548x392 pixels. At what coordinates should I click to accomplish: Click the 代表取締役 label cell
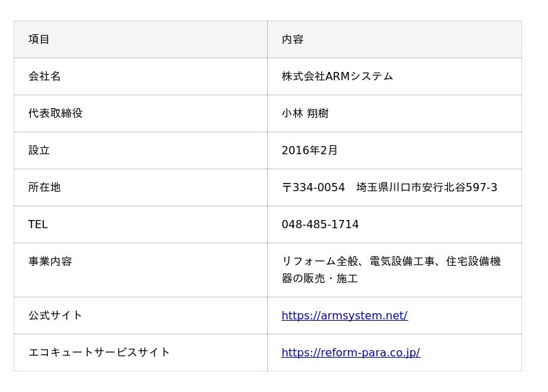(140, 114)
